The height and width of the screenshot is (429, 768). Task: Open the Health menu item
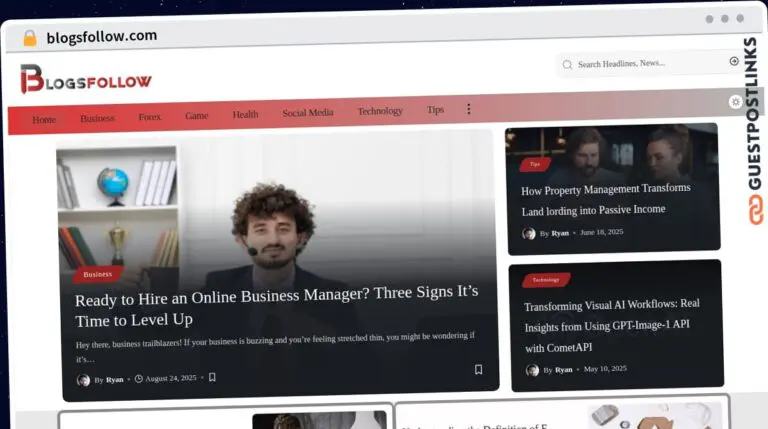(245, 114)
